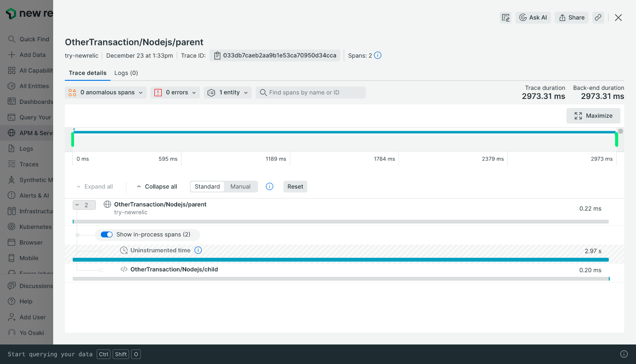The width and height of the screenshot is (636, 364).
Task: Click Add User in the sidebar
Action: (27, 317)
